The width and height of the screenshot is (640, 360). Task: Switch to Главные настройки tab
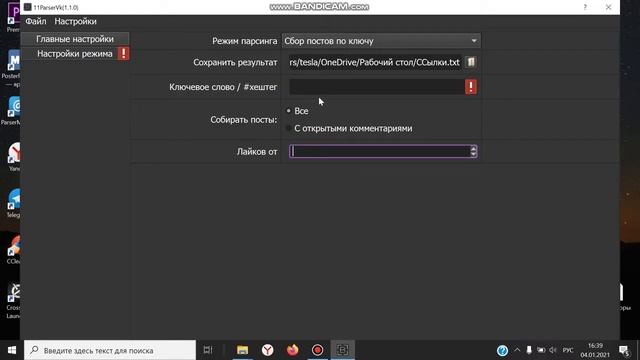pos(75,39)
